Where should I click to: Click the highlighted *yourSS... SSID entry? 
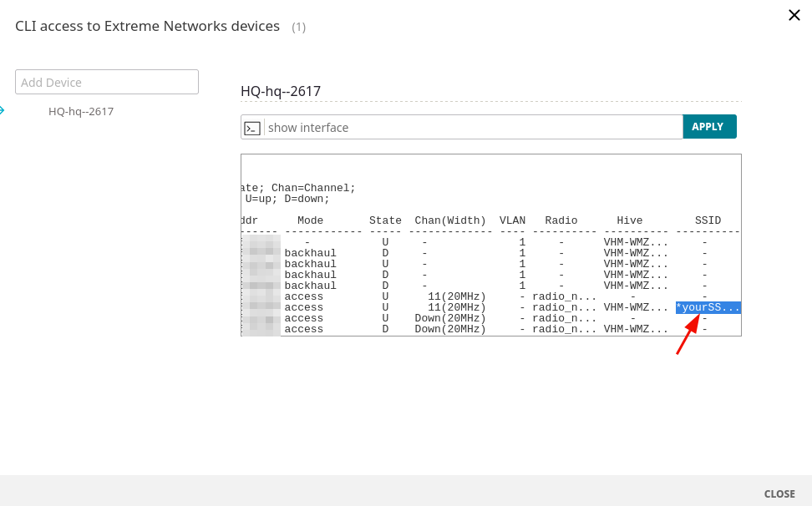coord(708,307)
